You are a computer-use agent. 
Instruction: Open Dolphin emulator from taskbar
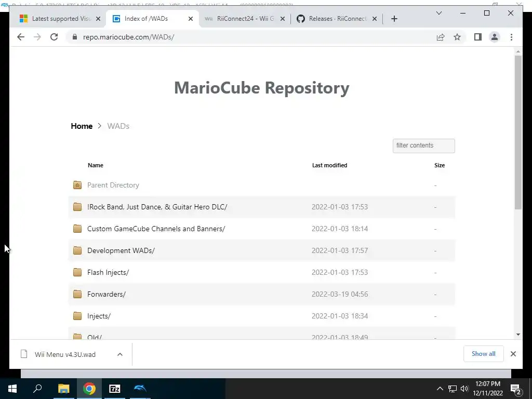140,389
